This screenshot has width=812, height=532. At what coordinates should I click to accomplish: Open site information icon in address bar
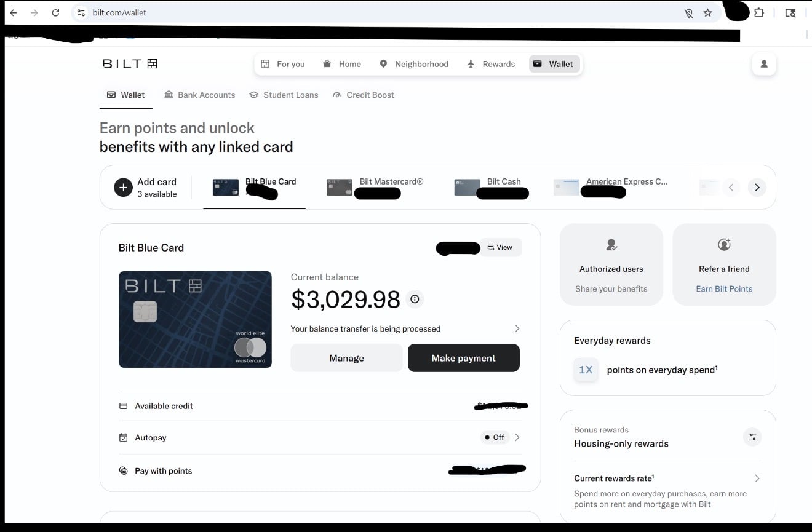pyautogui.click(x=81, y=12)
